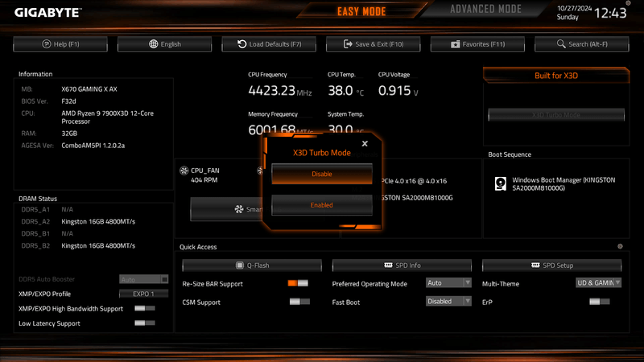This screenshot has width=644, height=362.
Task: Click the CPU_FAN fan icon
Action: [184, 171]
